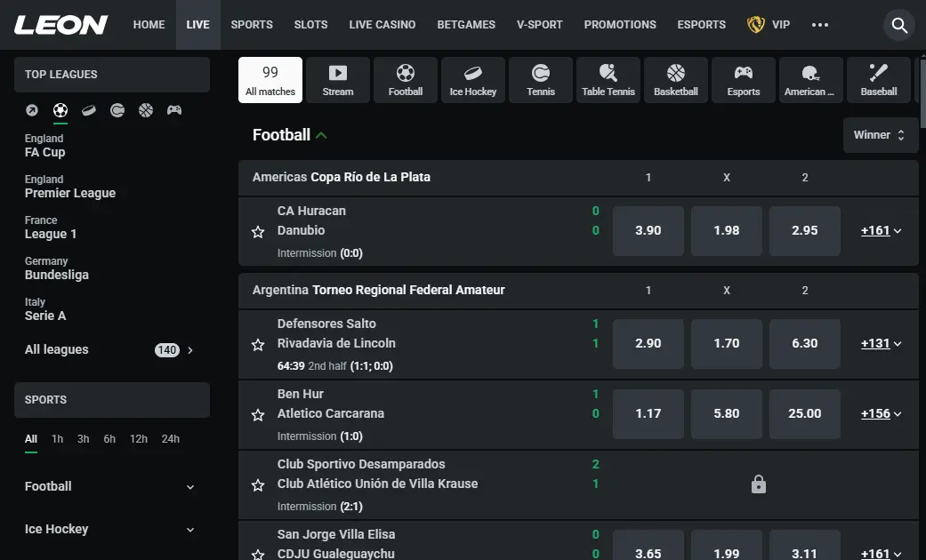Open the three-dots more menu

[819, 25]
